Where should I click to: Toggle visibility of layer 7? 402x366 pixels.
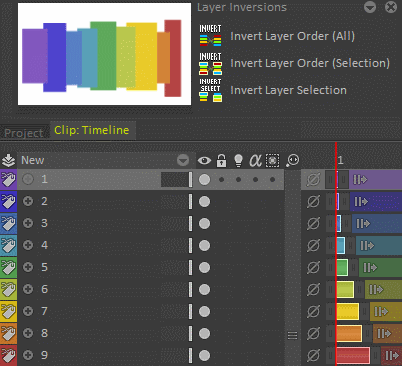point(204,312)
